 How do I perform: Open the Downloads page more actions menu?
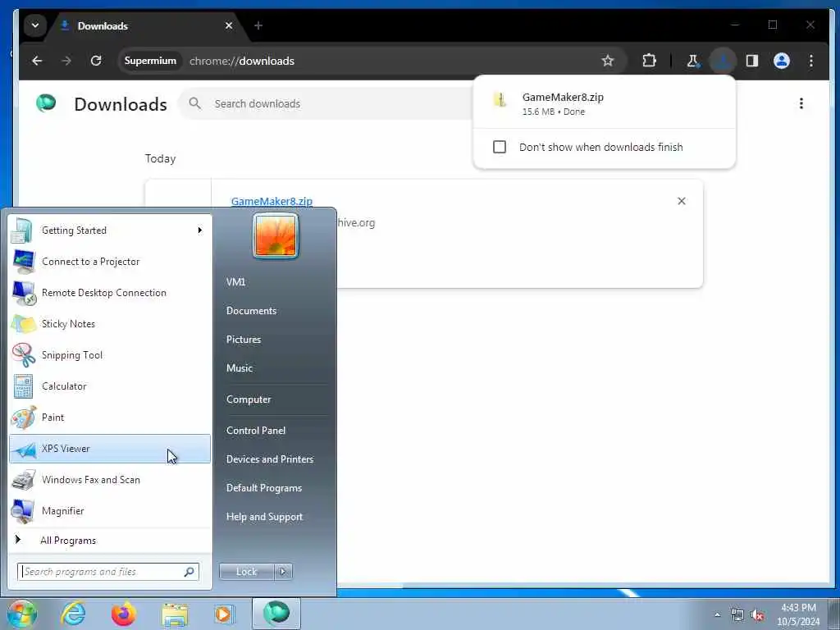pos(801,103)
